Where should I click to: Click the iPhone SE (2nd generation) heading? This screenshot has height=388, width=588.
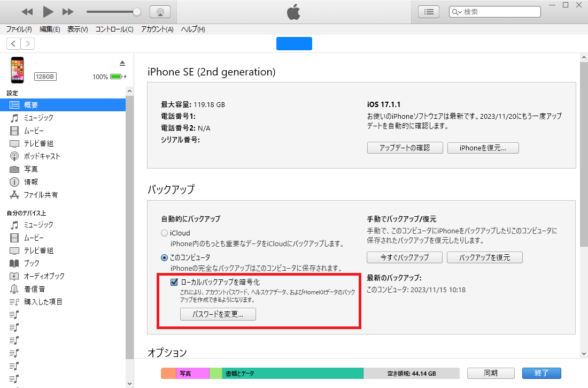tap(212, 72)
